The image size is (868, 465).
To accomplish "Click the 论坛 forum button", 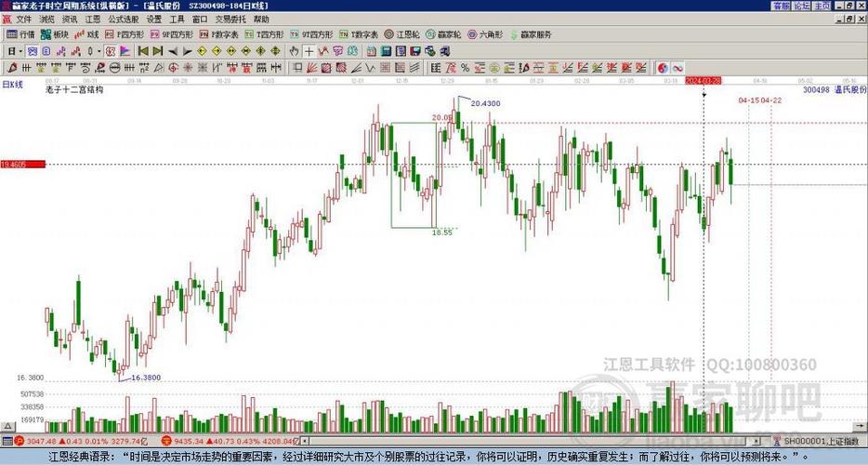I will click(x=802, y=6).
